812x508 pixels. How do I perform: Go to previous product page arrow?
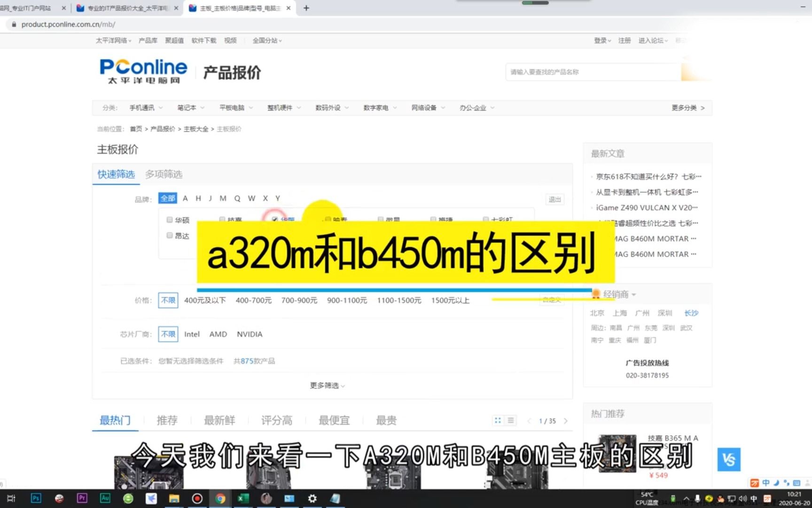click(529, 421)
